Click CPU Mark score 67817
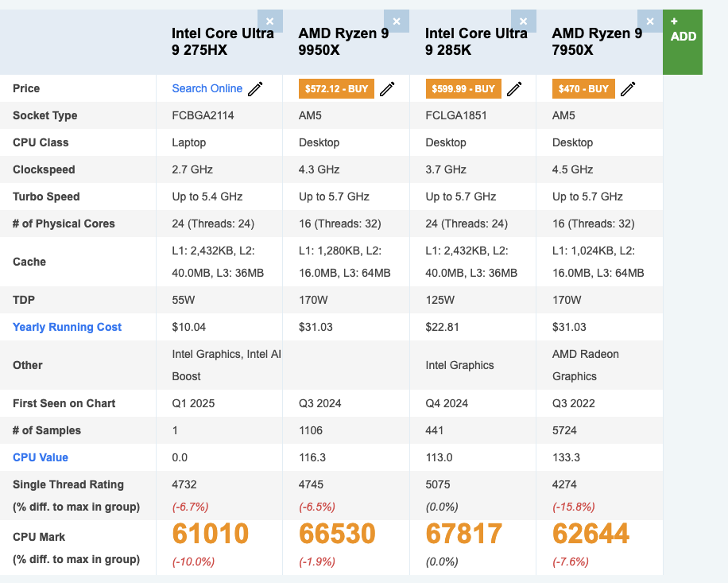The height and width of the screenshot is (583, 728). coord(464,534)
